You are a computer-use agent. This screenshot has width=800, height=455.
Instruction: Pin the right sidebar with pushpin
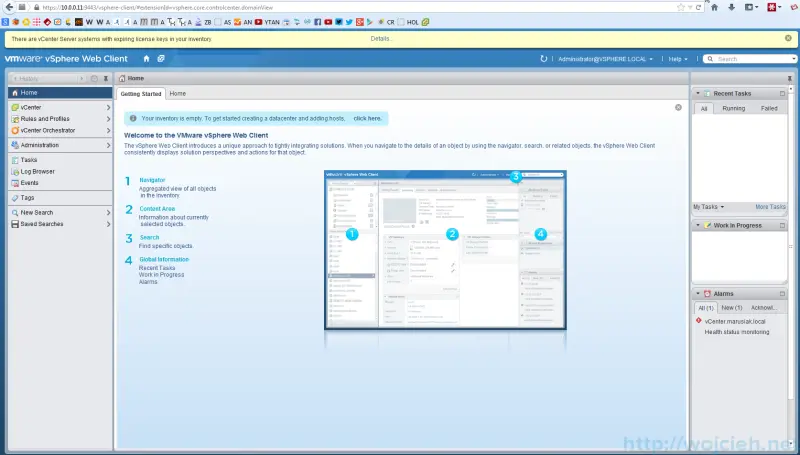pos(789,79)
